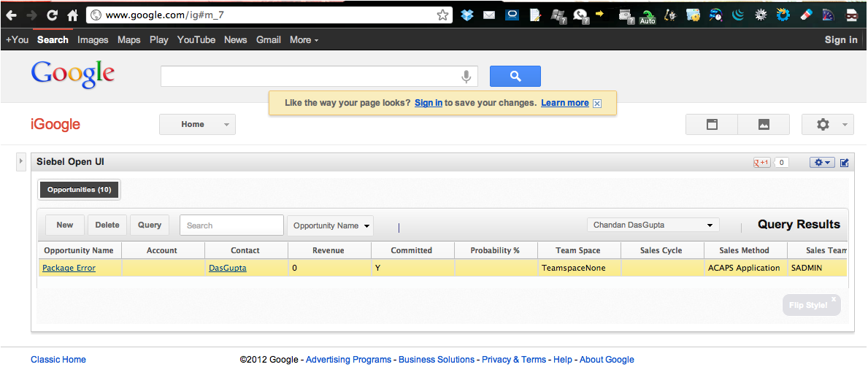Open Gmail in the Google bar
Image resolution: width=868 pixels, height=367 pixels.
coord(269,40)
